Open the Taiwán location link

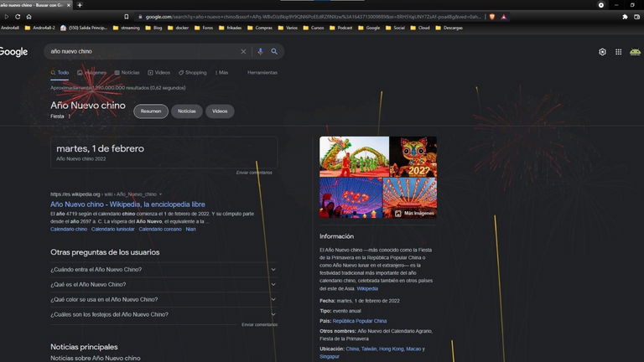[369, 349]
